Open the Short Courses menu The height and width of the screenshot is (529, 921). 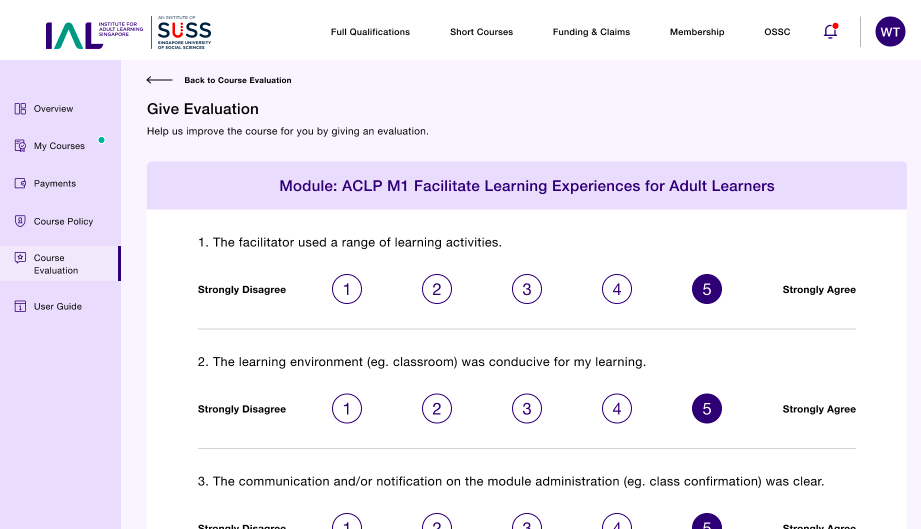coord(481,32)
